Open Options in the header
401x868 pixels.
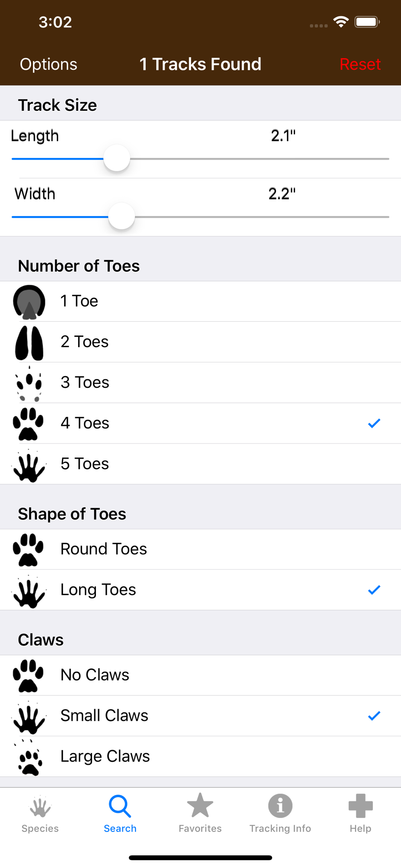pyautogui.click(x=49, y=64)
